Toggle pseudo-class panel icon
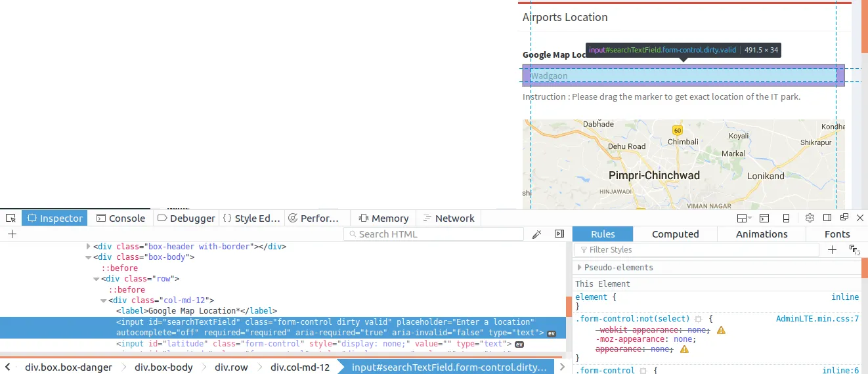The width and height of the screenshot is (868, 374). (854, 249)
